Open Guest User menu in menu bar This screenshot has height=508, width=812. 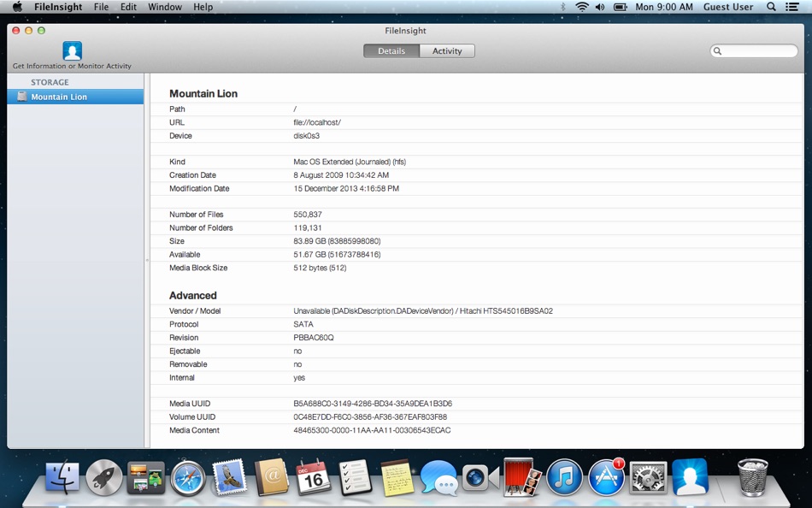[728, 7]
